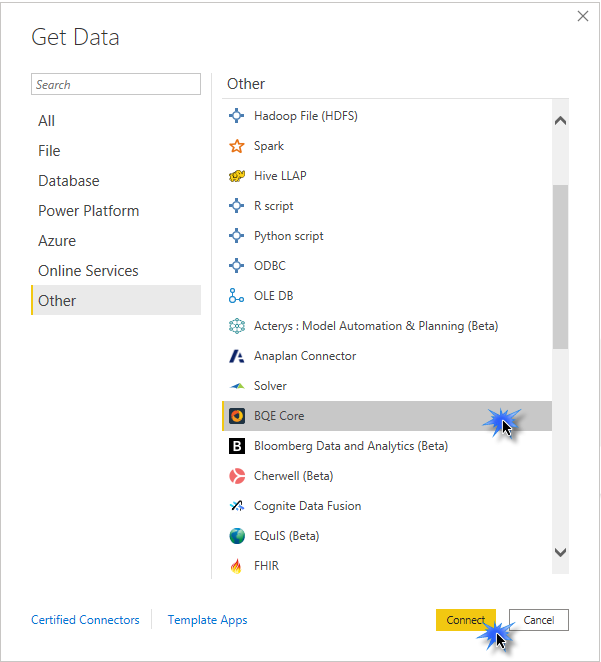This screenshot has width=601, height=662.
Task: Select the Python script text
Action: [x=289, y=236]
